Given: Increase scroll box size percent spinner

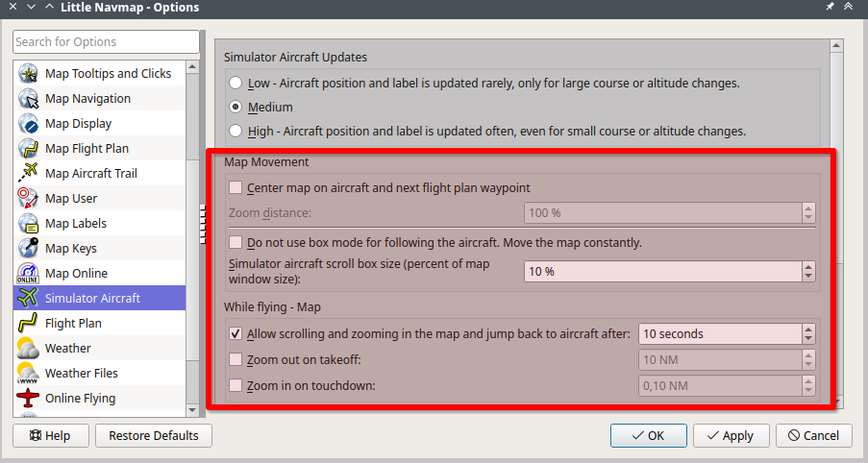Looking at the screenshot, I should [808, 267].
